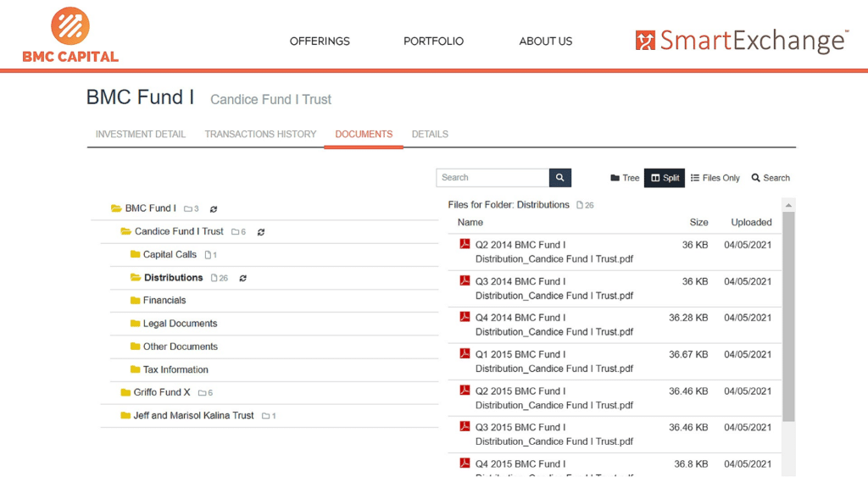Image resolution: width=868 pixels, height=488 pixels.
Task: Open the Portfolio page
Action: [433, 42]
